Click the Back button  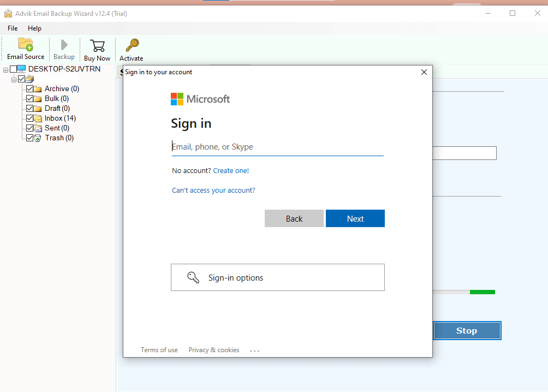click(294, 218)
